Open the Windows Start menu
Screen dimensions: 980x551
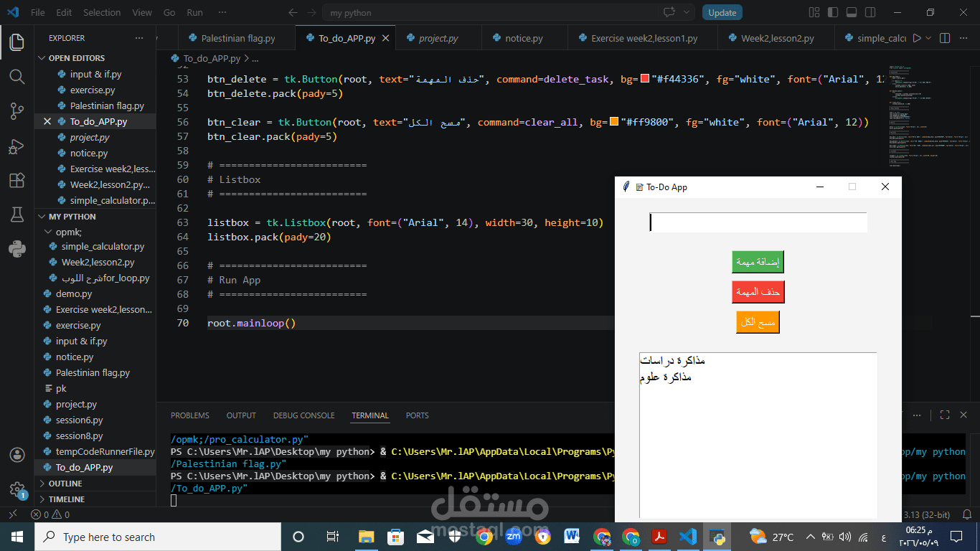click(x=17, y=537)
